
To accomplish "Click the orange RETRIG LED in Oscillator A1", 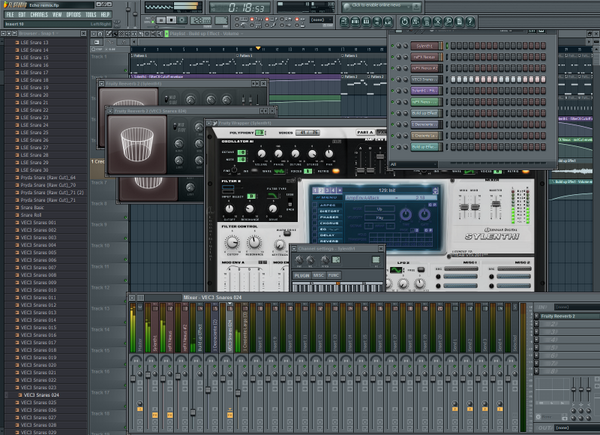I will [336, 171].
